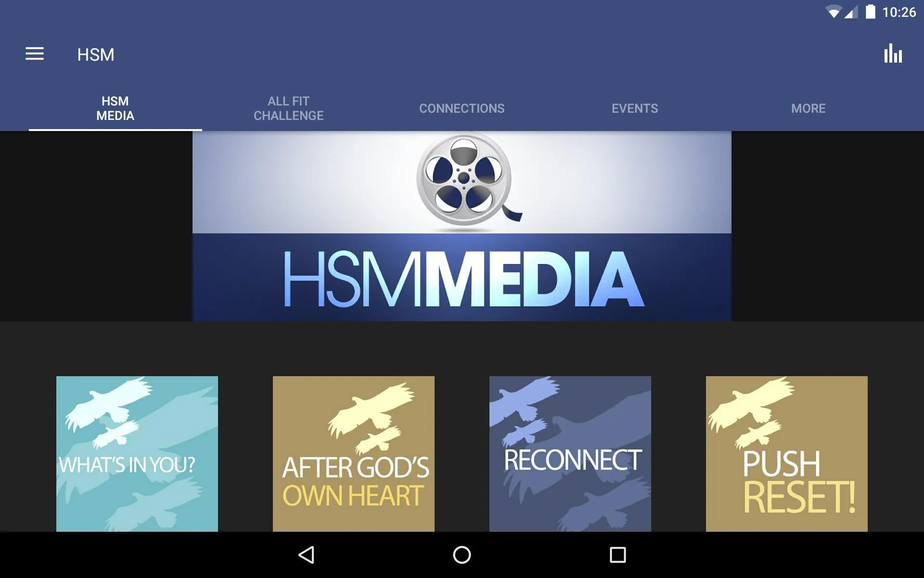Switch to the HSM Media tab

[x=115, y=108]
